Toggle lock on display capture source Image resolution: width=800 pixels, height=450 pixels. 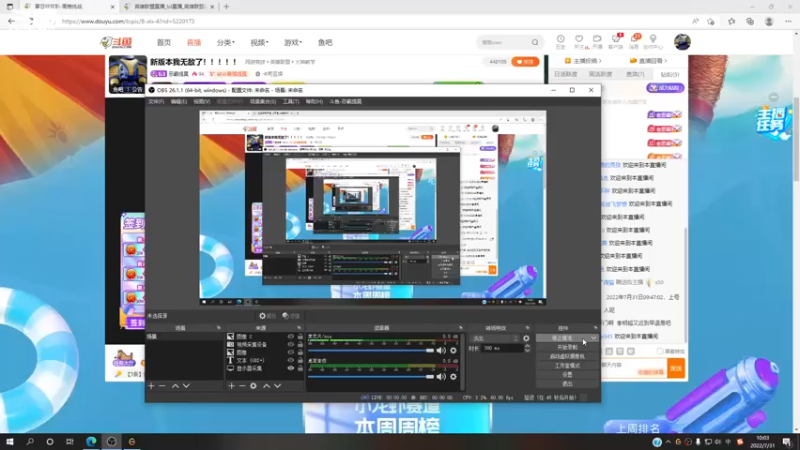click(300, 368)
